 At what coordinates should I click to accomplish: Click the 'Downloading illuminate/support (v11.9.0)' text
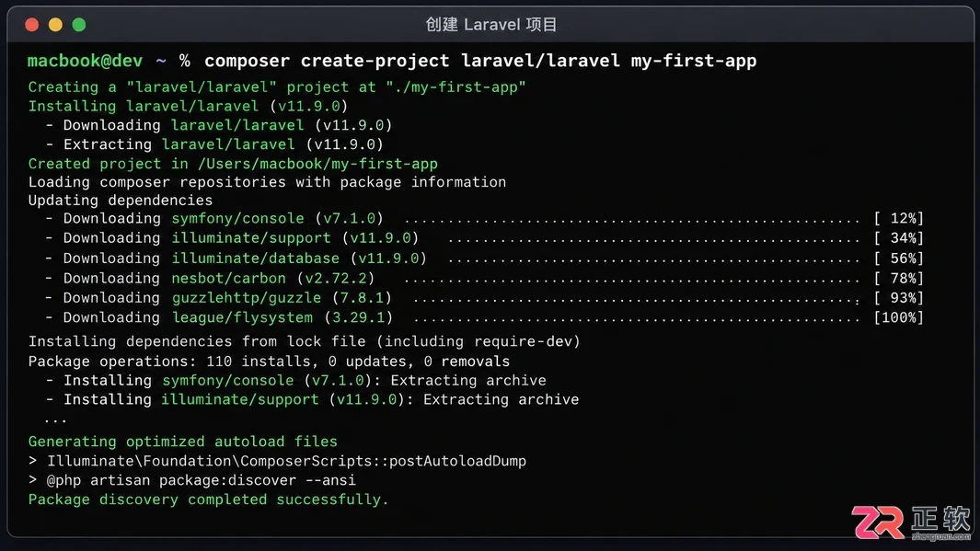240,238
